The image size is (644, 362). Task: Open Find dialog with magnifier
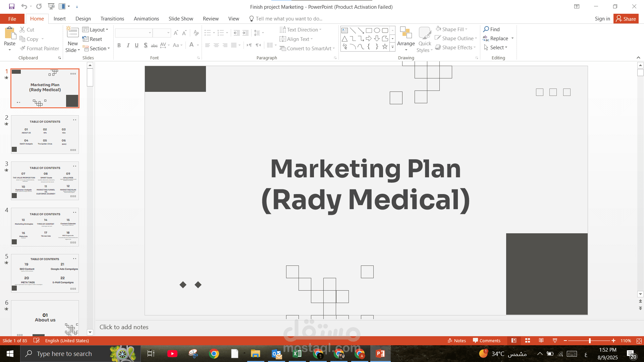click(491, 29)
